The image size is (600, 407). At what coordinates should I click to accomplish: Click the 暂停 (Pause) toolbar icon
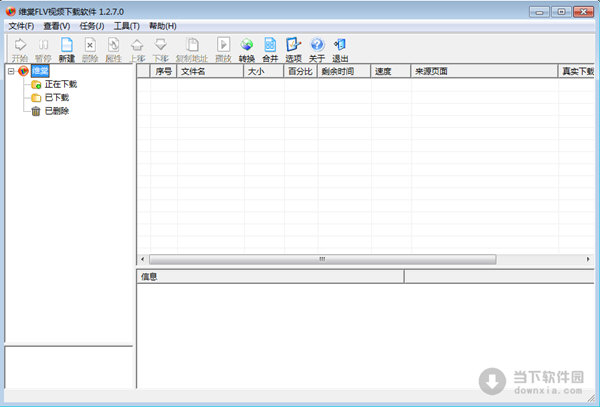[43, 49]
